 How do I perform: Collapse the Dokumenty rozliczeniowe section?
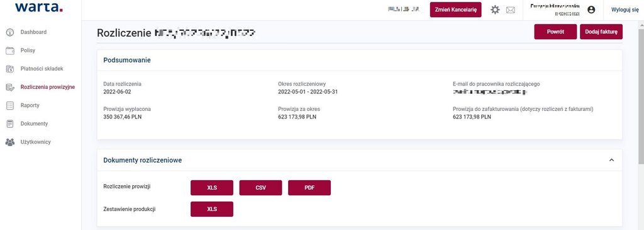pos(611,160)
